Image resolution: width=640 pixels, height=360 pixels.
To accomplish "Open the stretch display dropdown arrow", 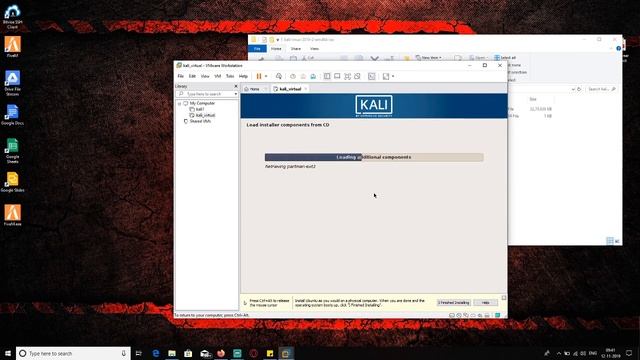I will tap(393, 76).
